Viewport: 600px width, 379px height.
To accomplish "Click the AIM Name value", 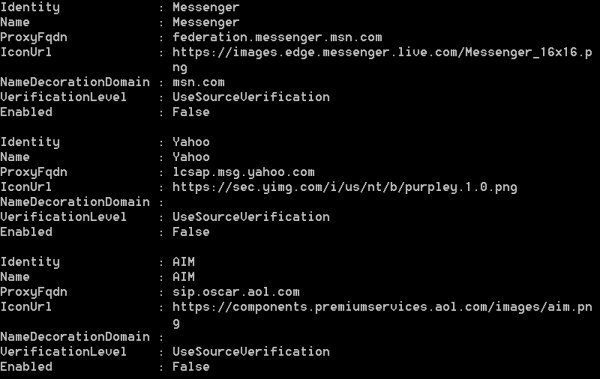I will coord(183,277).
